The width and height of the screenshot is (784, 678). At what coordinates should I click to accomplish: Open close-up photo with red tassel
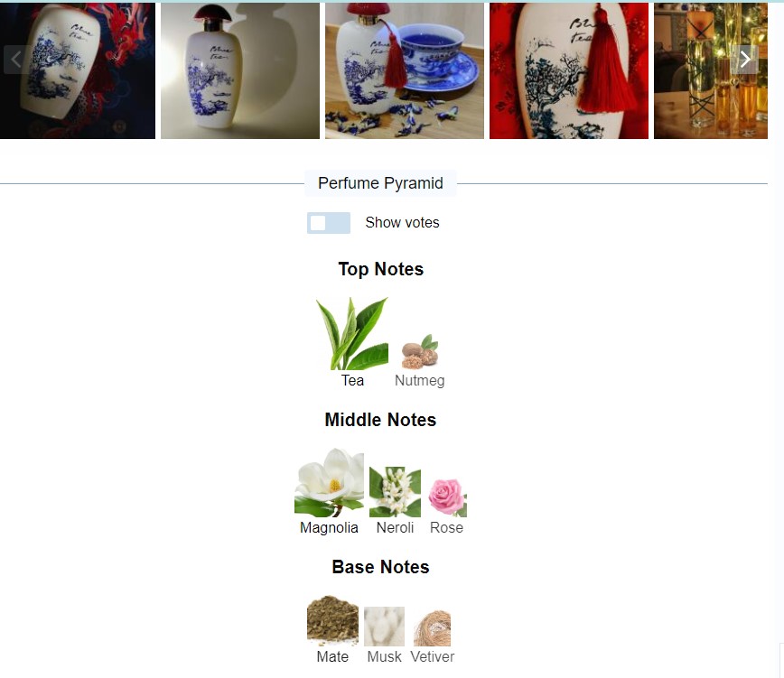pyautogui.click(x=569, y=70)
